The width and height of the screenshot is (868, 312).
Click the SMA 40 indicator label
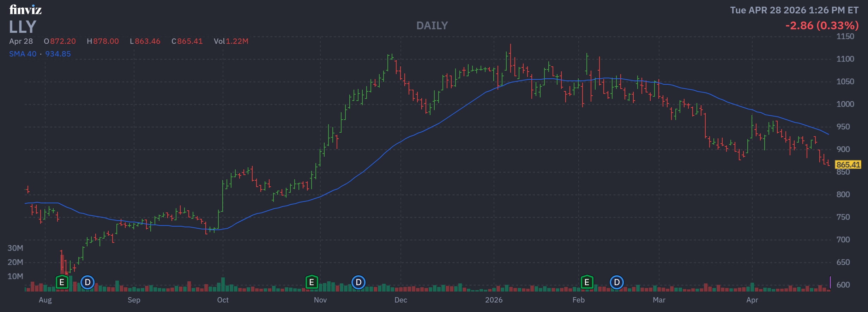23,54
